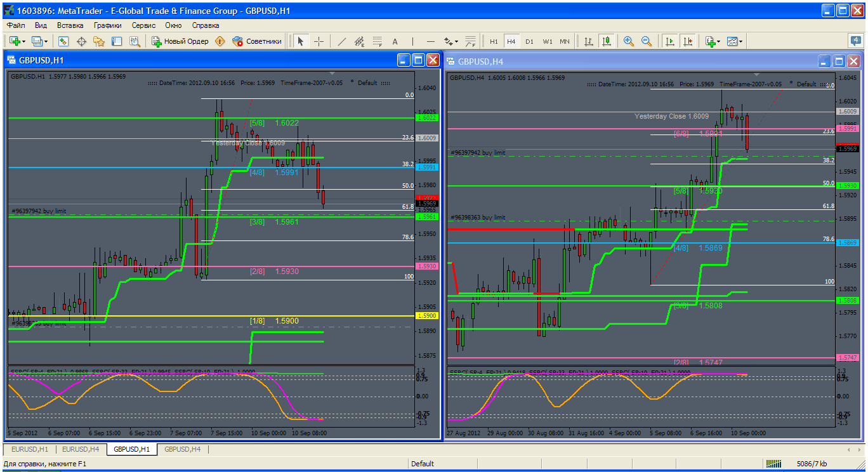This screenshot has height=472, width=868.
Task: Click the connection bars status icon
Action: click(x=775, y=464)
